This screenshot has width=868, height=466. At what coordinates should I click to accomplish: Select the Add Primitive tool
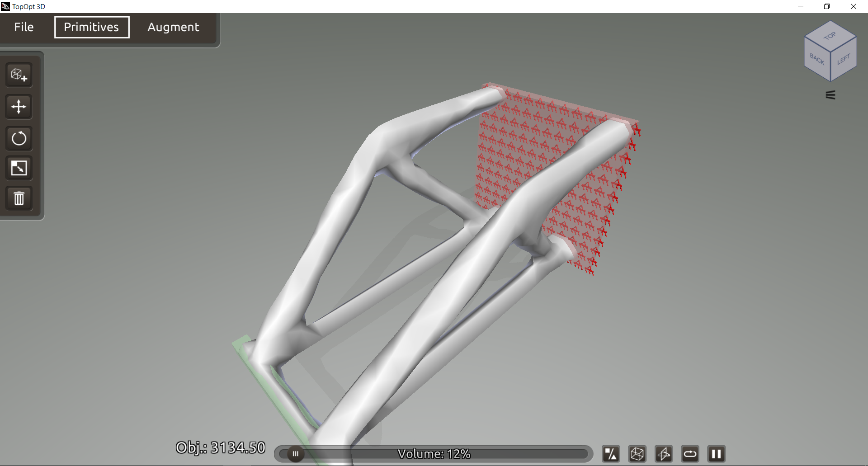[x=19, y=75]
